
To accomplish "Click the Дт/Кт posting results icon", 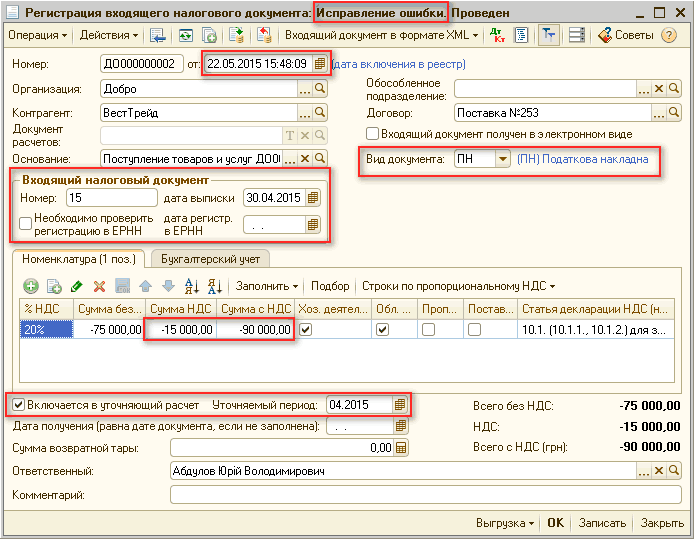I will tap(498, 36).
